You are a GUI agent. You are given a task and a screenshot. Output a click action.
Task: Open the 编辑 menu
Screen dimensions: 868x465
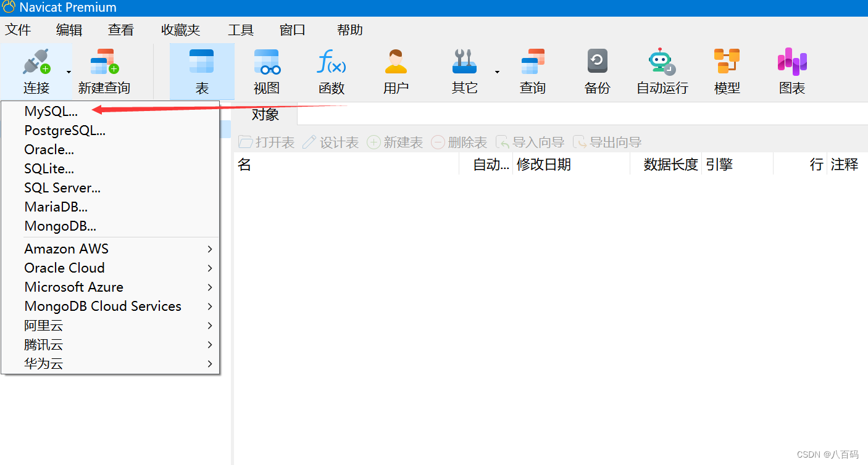69,30
